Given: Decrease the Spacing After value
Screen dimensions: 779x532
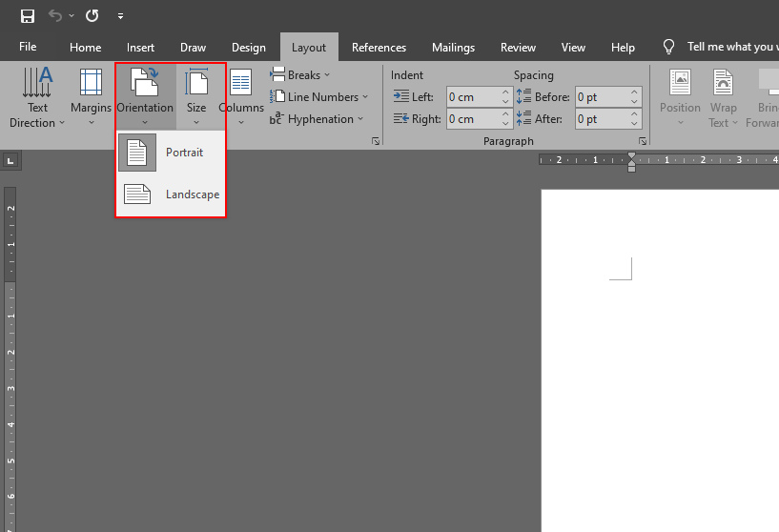Looking at the screenshot, I should click(x=634, y=124).
